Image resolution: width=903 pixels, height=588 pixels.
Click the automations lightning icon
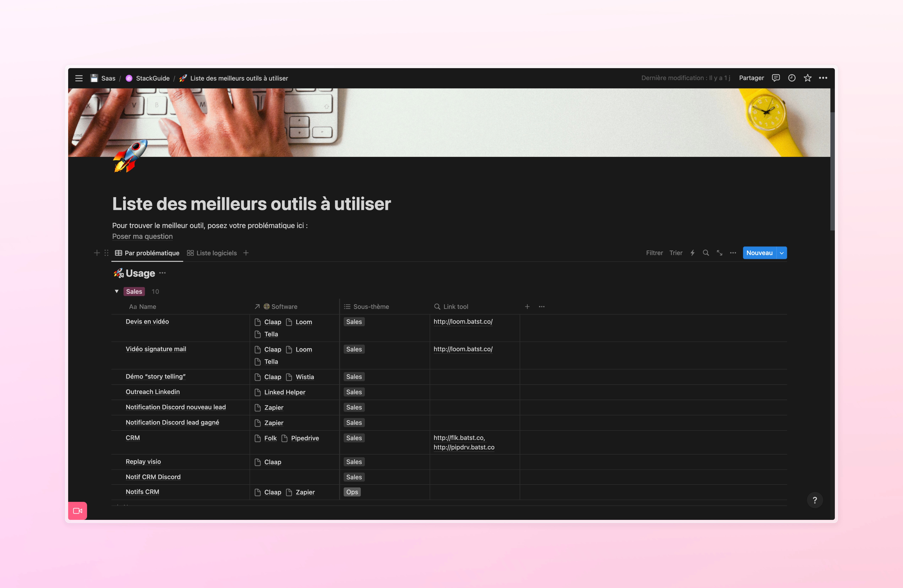point(693,253)
